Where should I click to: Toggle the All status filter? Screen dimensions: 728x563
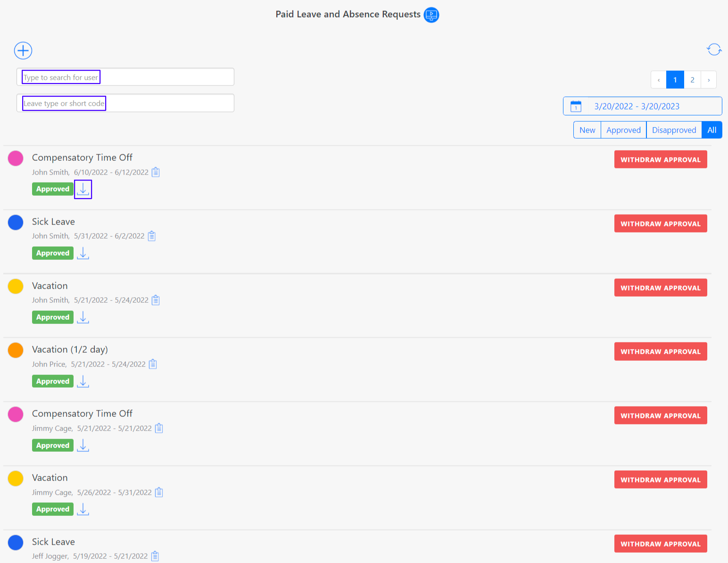click(712, 130)
